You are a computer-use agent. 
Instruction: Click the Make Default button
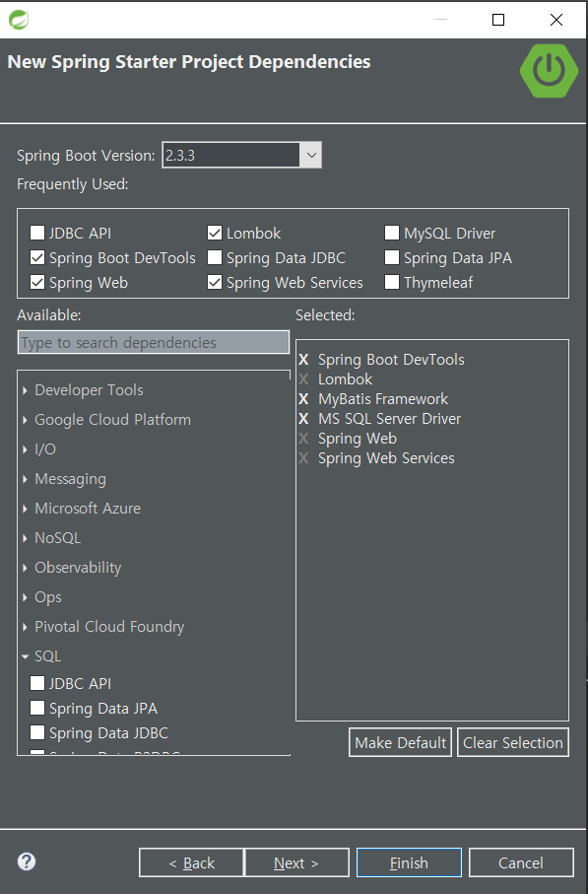[x=401, y=742]
